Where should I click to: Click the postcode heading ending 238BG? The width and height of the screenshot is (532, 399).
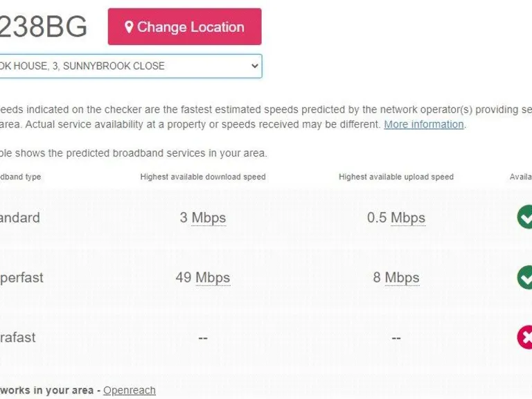click(43, 27)
